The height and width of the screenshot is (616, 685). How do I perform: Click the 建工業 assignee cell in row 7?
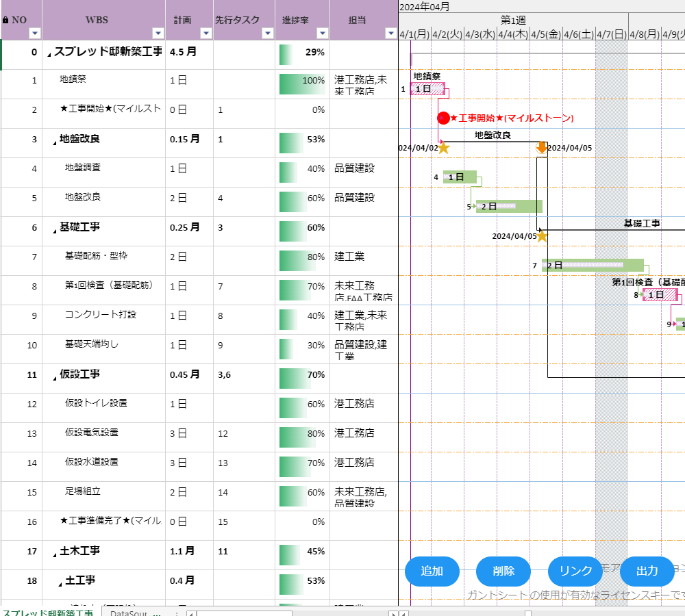coord(364,261)
